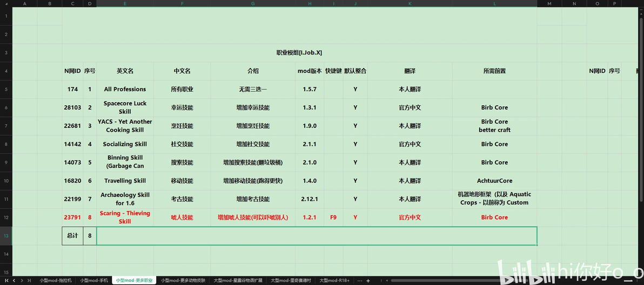
Task: Select column E header
Action: tap(125, 3)
